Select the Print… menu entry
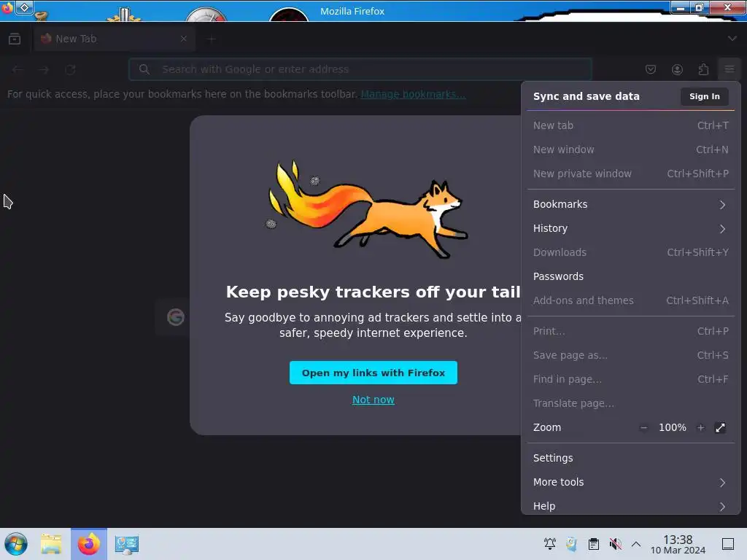Screen dimensions: 747x560 pos(631,331)
